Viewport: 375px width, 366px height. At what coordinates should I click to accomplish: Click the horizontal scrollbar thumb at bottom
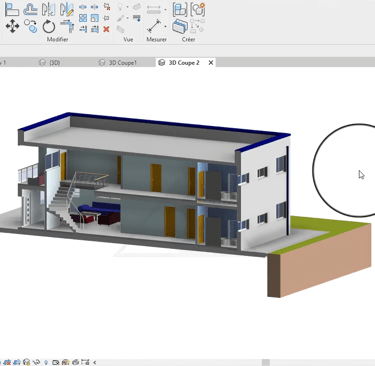(x=266, y=363)
